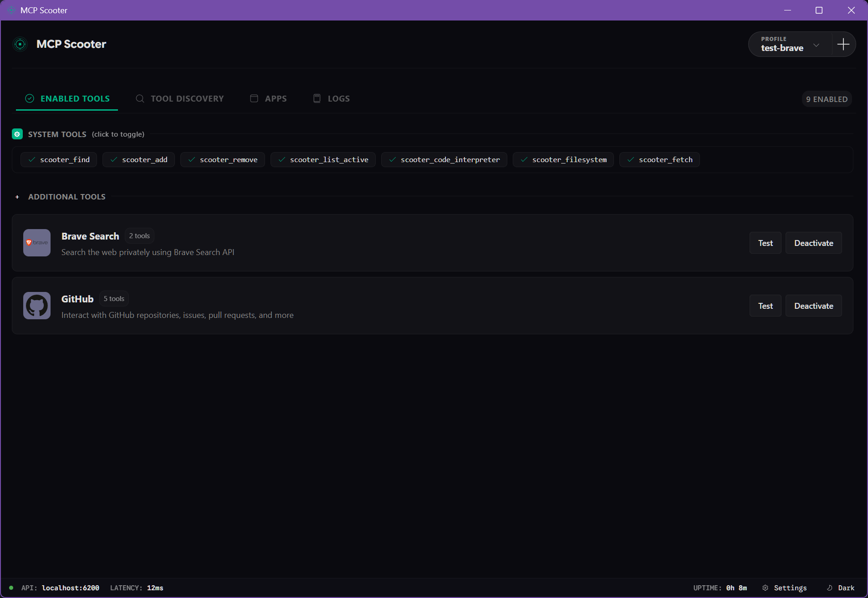Test the GitHub tool
868x598 pixels.
(x=765, y=306)
